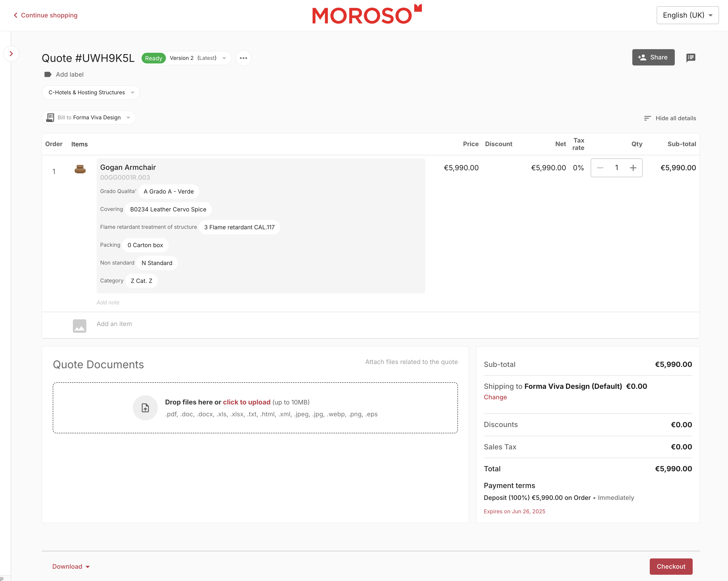Screen dimensions: 728x581
Task: Open the Download menu
Action: point(71,566)
